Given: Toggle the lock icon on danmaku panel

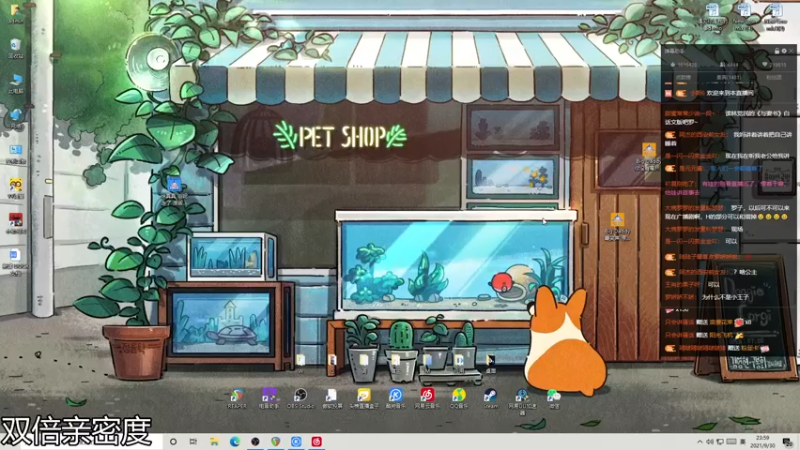Looking at the screenshot, I should (x=777, y=51).
